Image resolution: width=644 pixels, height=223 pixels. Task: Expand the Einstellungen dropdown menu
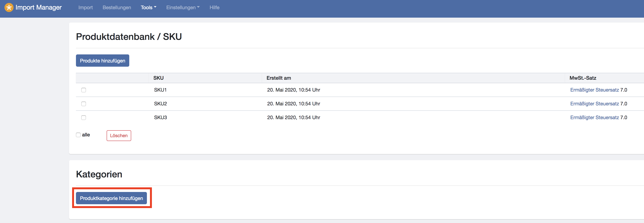[x=183, y=7]
